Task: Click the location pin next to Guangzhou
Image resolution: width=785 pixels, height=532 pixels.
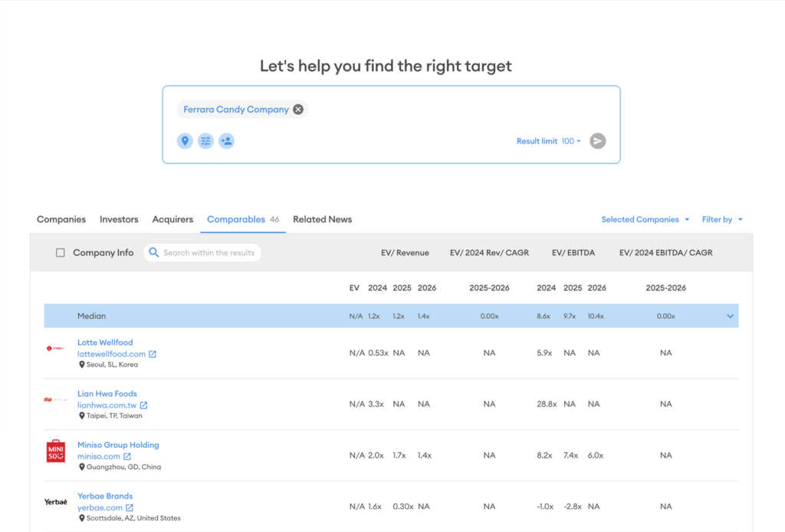Action: click(x=81, y=467)
